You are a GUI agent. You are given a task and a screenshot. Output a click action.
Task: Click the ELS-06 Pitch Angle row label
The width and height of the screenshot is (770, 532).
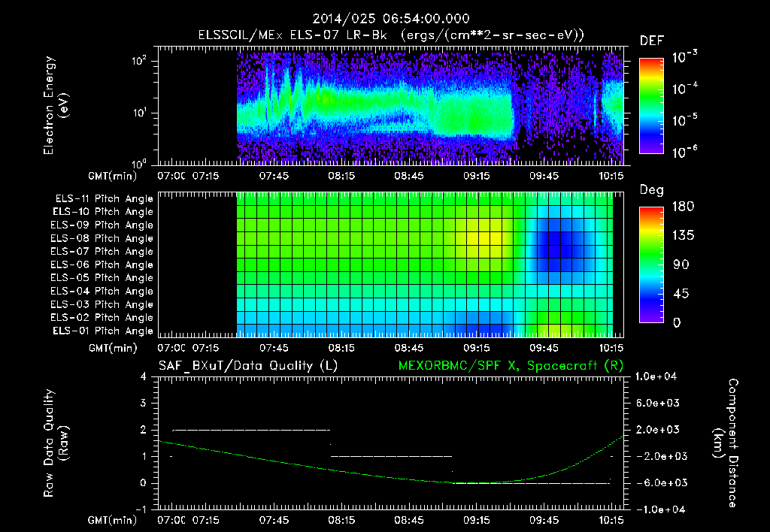click(x=102, y=265)
